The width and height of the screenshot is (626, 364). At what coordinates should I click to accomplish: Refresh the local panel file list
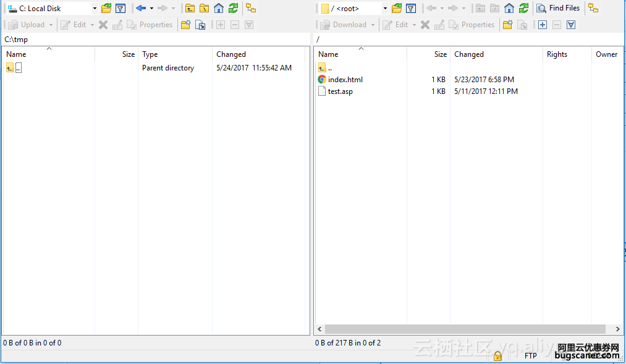click(x=233, y=8)
